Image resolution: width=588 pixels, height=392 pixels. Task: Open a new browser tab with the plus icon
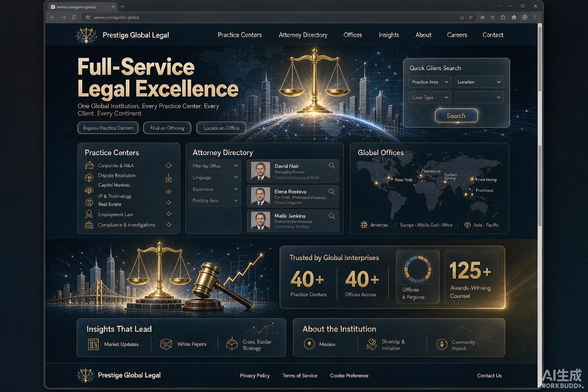122,6
